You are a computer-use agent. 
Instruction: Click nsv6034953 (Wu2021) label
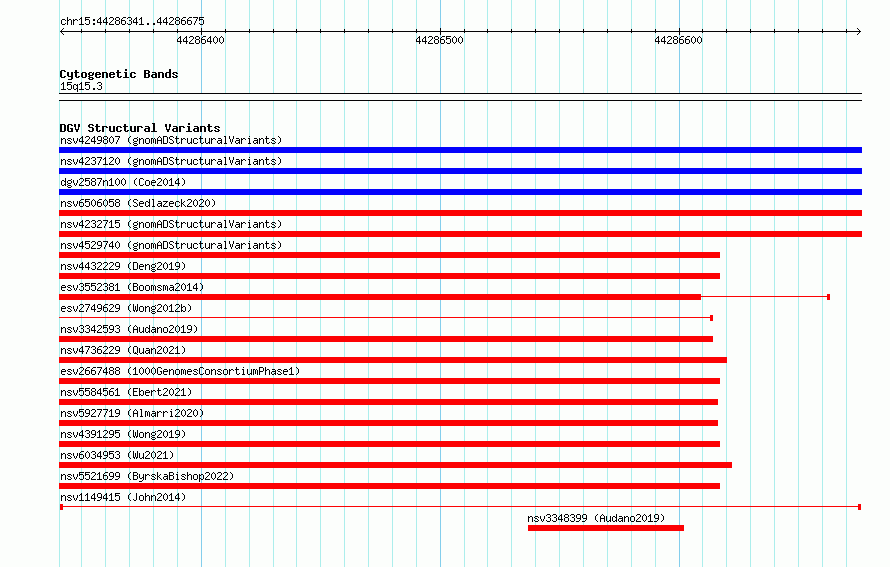117,455
